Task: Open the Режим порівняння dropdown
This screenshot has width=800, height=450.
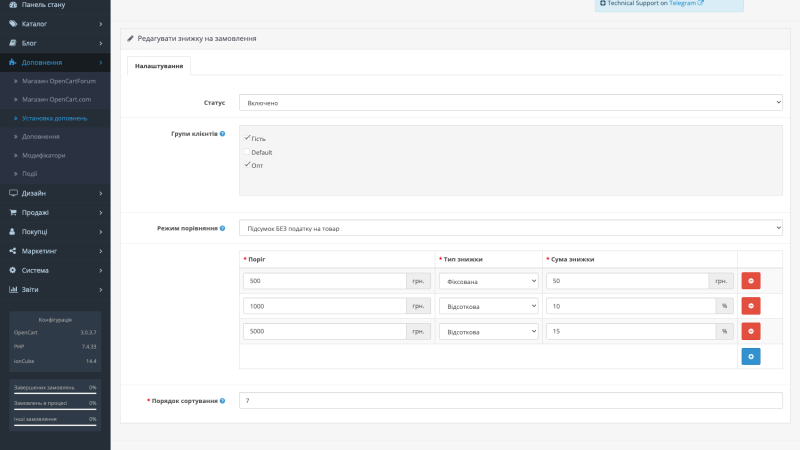Action: point(511,228)
